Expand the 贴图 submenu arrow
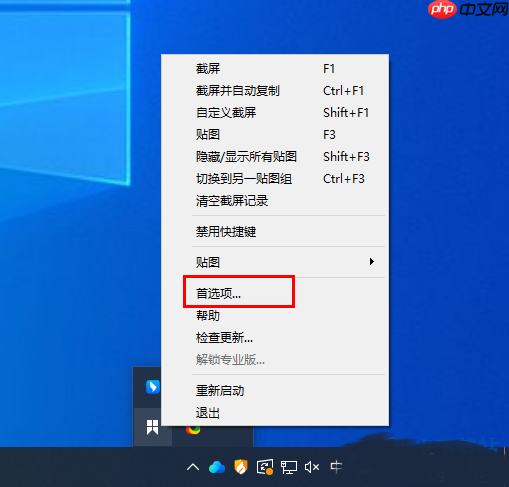509x487 pixels. pos(371,262)
